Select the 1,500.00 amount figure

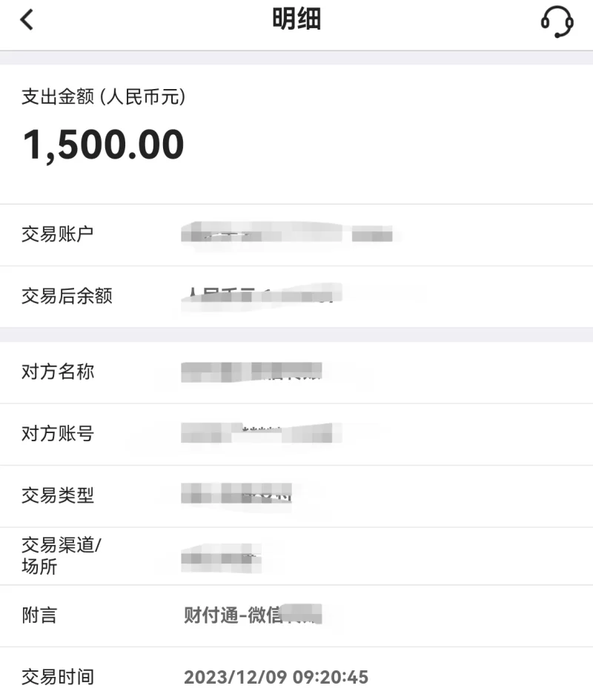pos(104,145)
